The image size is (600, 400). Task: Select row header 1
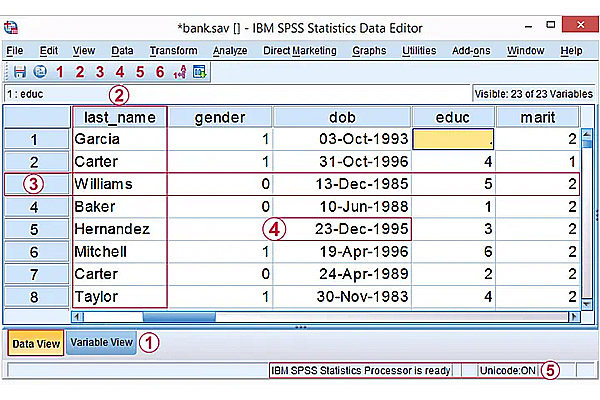(36, 139)
